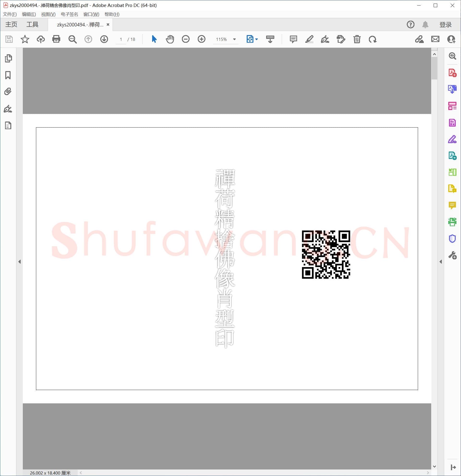The image size is (461, 476).
Task: Open the 115% zoom level dropdown
Action: [234, 39]
